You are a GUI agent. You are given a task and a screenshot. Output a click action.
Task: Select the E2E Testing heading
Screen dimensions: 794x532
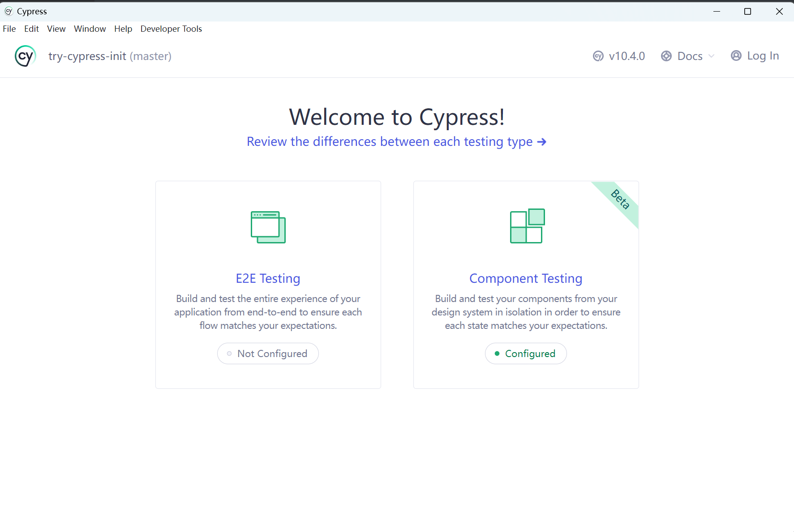point(268,278)
